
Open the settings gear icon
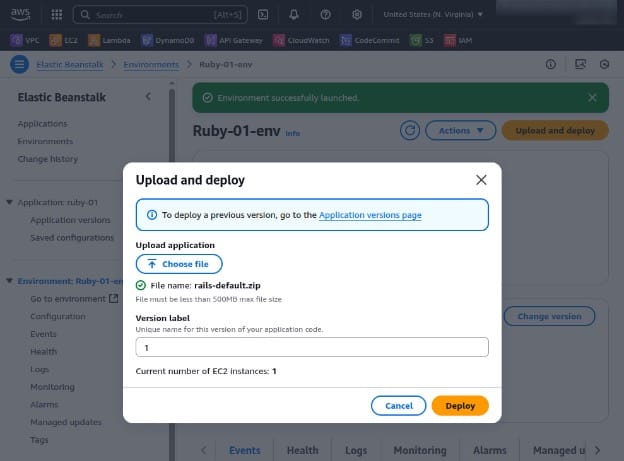pos(357,15)
